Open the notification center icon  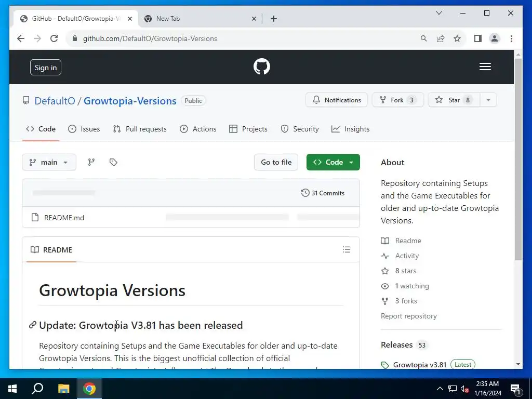coord(515,389)
